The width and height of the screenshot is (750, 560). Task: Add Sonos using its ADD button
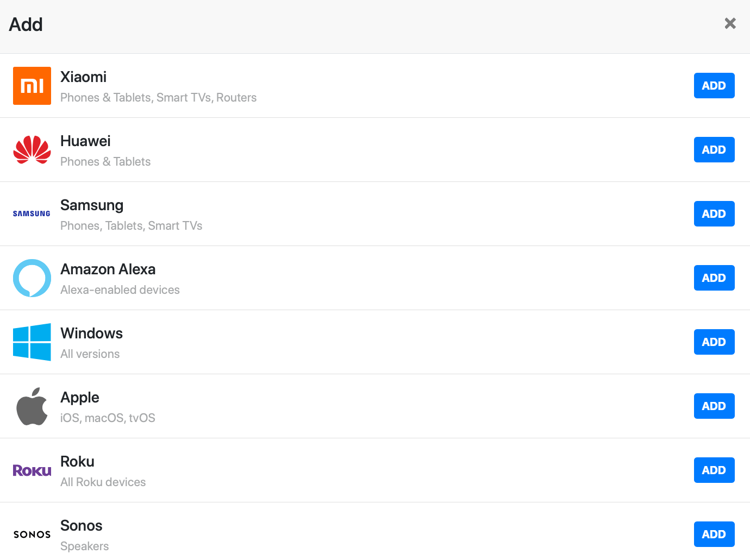click(x=714, y=534)
